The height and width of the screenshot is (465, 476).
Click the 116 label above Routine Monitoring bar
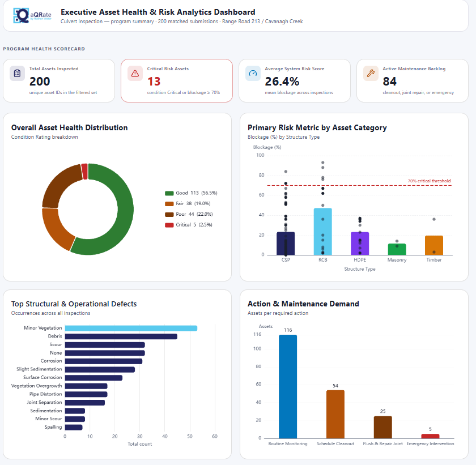(x=288, y=330)
